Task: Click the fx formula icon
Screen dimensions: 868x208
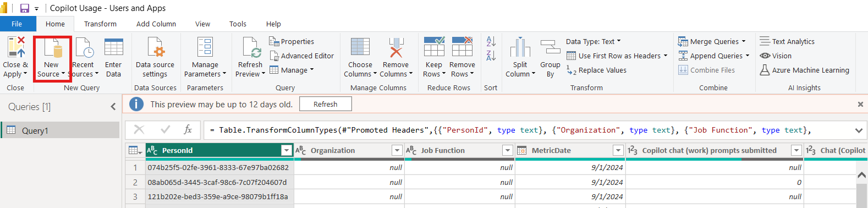Action: tap(188, 130)
